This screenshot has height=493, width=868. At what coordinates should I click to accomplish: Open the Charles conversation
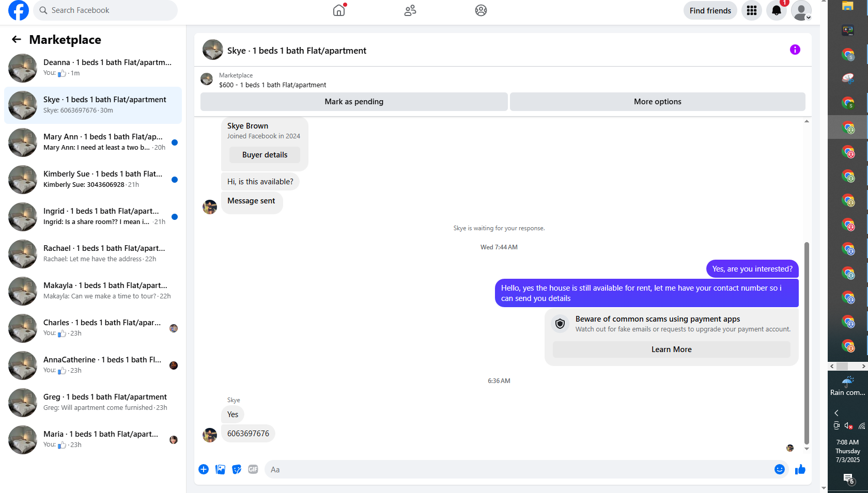[93, 328]
